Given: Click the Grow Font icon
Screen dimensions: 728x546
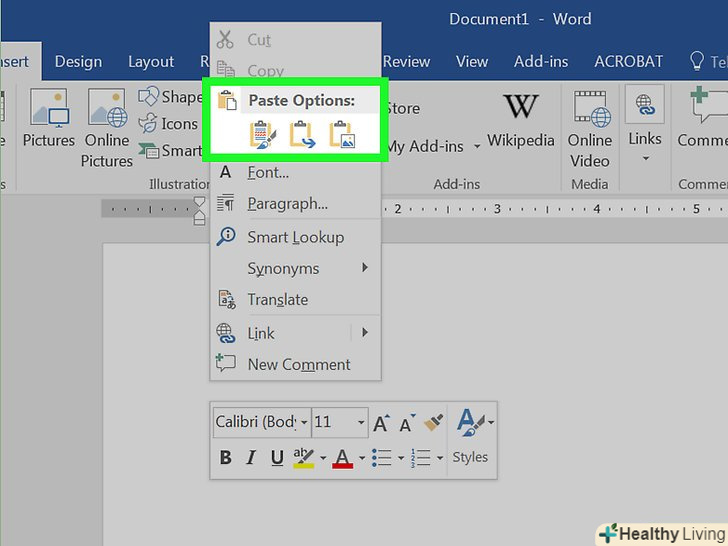Looking at the screenshot, I should pos(381,423).
